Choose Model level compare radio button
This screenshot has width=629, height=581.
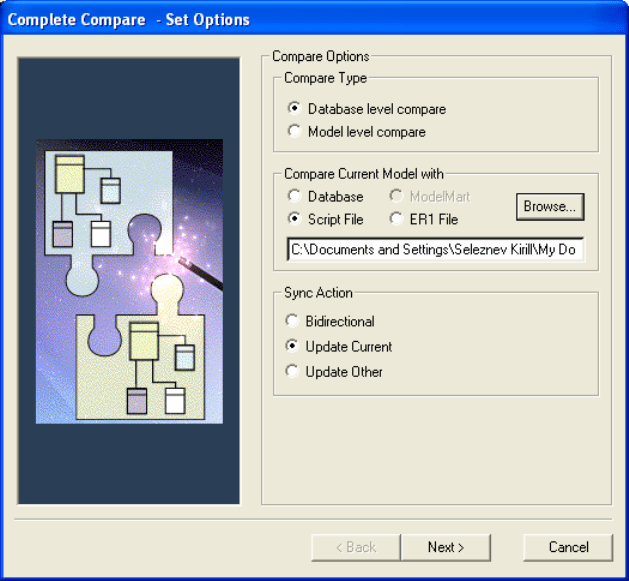pos(293,132)
